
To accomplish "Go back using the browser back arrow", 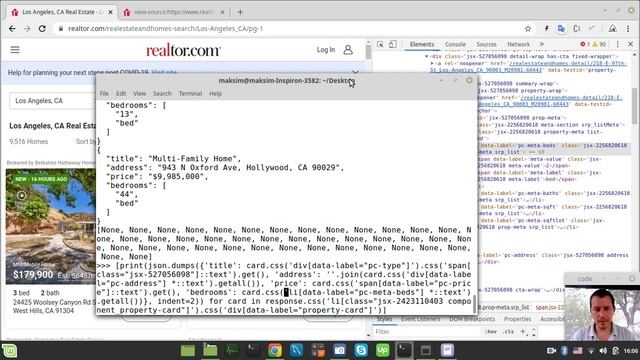I will tap(12, 29).
